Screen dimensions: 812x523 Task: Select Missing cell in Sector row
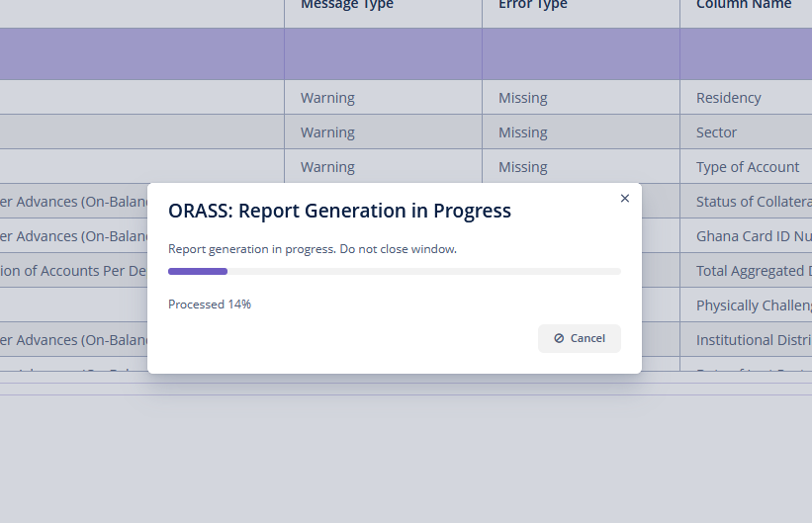click(x=581, y=132)
